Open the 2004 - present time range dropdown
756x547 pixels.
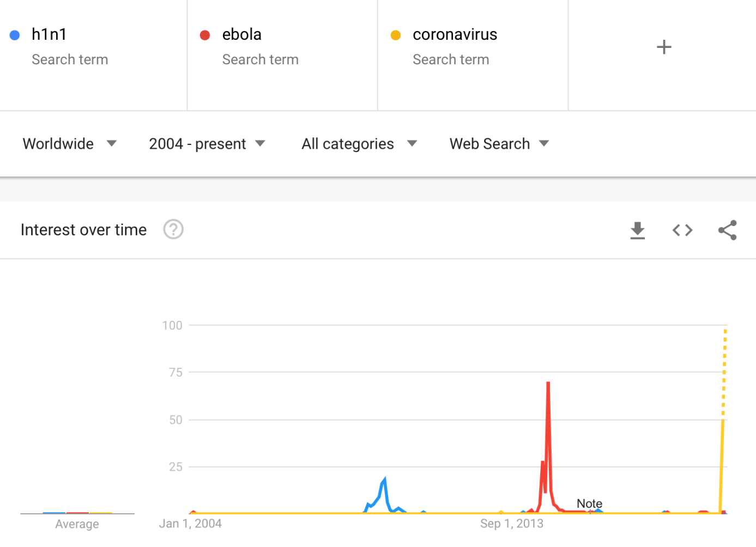[207, 144]
